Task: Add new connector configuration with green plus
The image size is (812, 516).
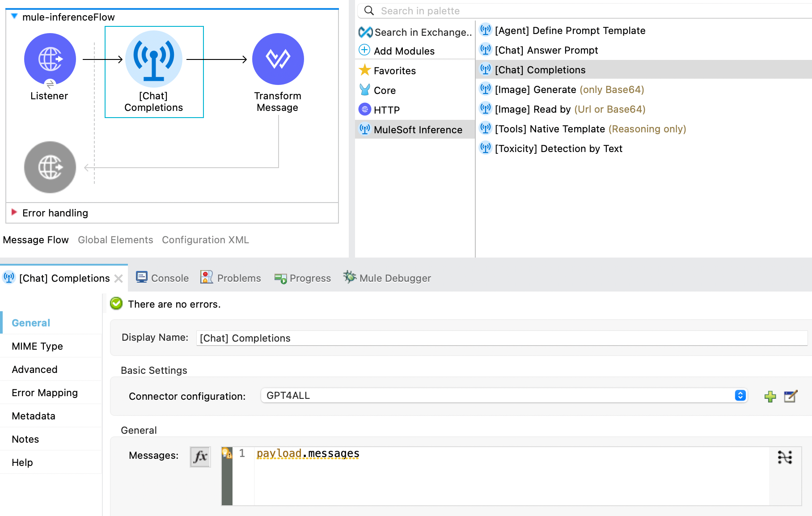Action: coord(770,396)
